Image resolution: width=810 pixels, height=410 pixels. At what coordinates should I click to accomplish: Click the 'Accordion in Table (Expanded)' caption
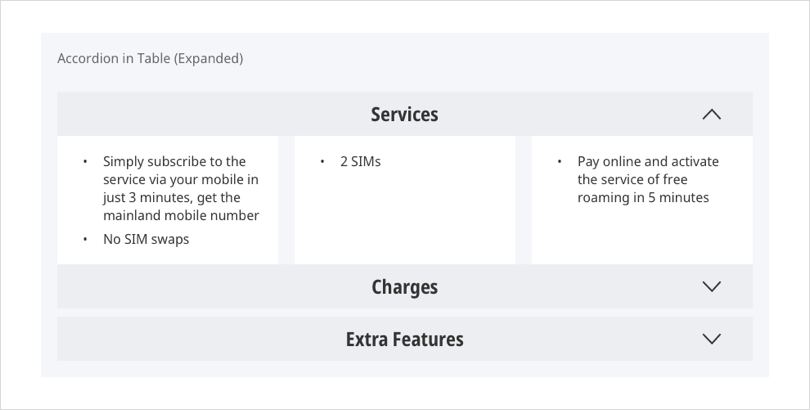click(x=150, y=58)
